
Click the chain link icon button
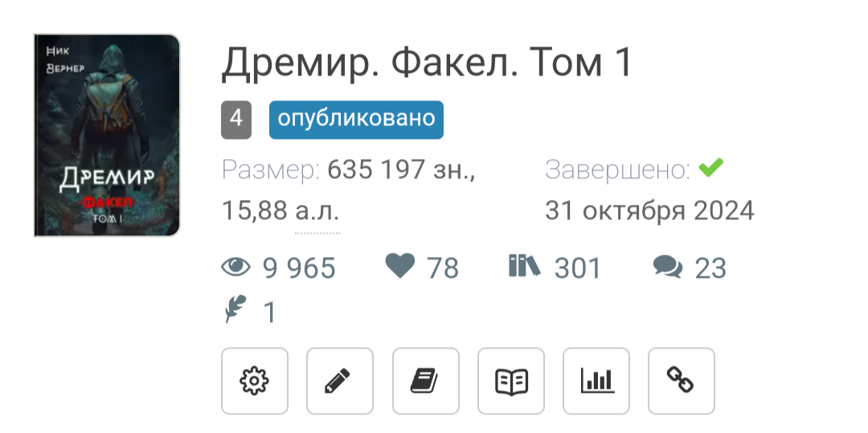tap(682, 381)
